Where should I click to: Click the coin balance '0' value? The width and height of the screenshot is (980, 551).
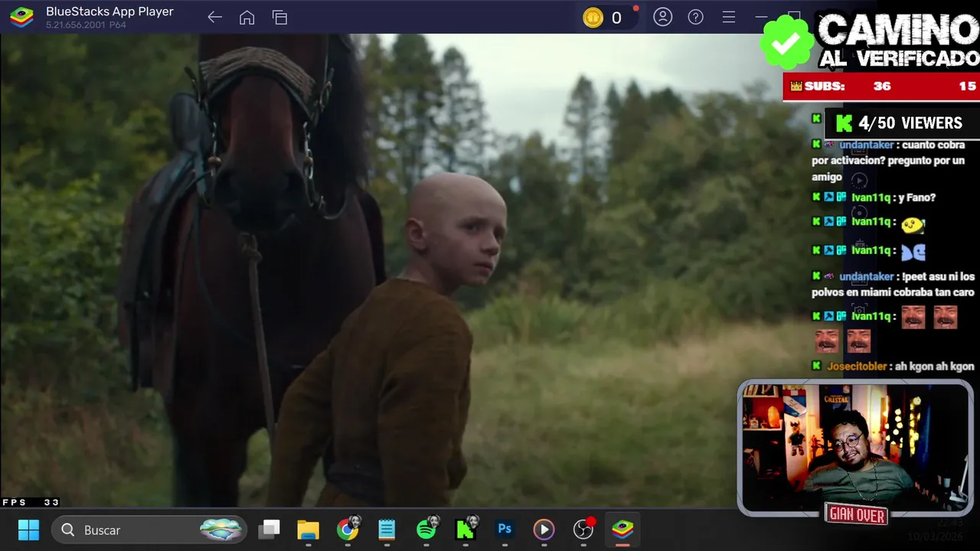pos(616,18)
